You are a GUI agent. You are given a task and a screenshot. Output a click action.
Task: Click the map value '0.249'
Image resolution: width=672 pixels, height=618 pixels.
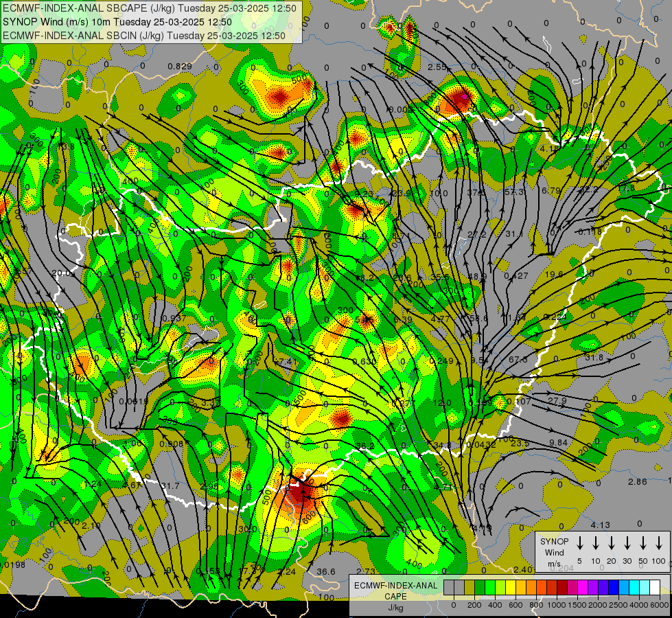441,360
